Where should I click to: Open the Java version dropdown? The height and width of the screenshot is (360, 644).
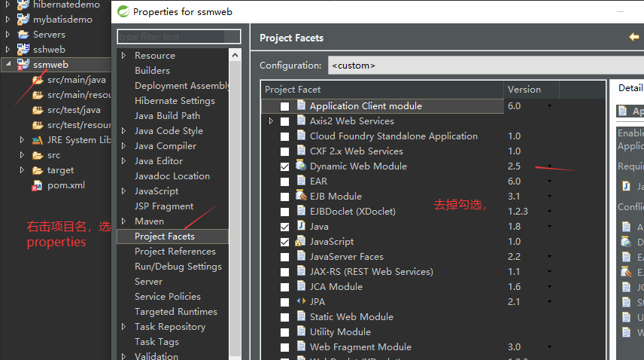(x=549, y=226)
